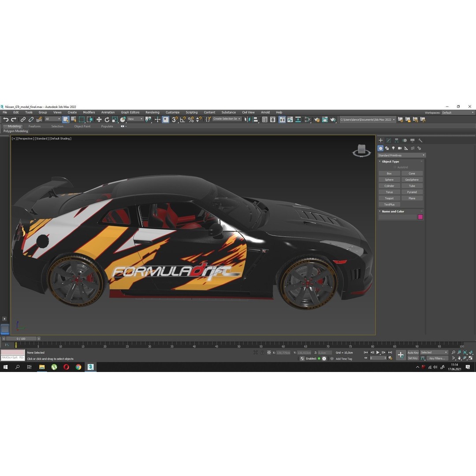Activate the Select and Scale tool
This screenshot has width=476, height=476.
(115, 119)
